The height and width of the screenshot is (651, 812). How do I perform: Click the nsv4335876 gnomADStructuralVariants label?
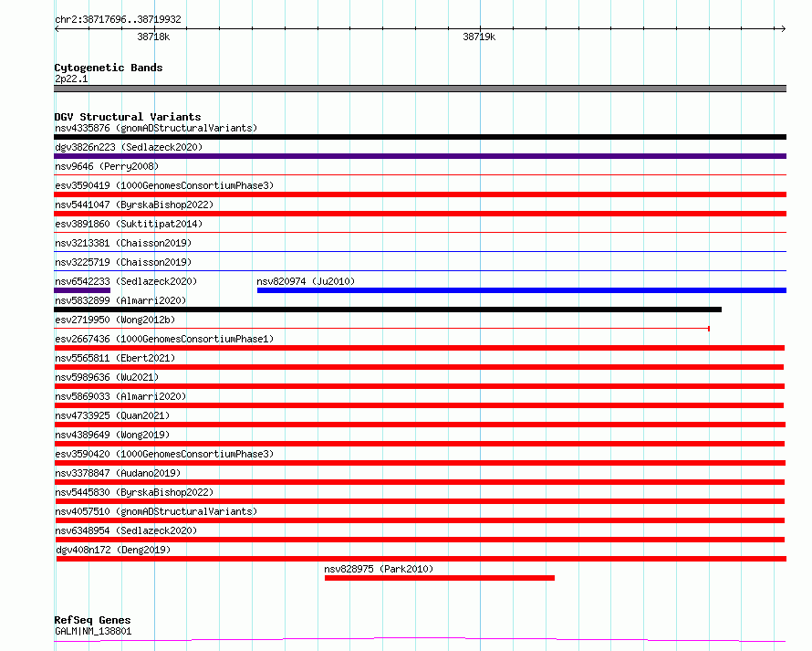click(156, 128)
